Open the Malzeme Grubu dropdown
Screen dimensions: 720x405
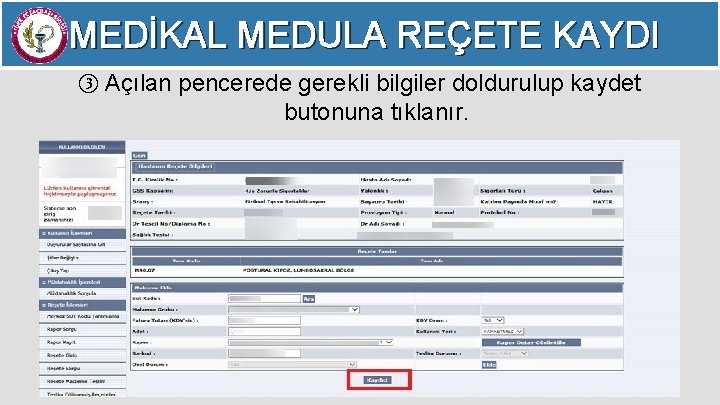click(293, 309)
